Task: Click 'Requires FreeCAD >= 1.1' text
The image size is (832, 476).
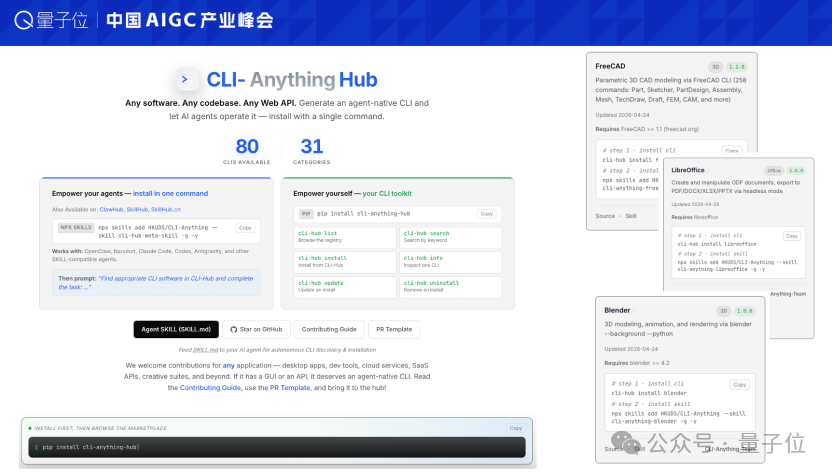Action: pos(647,129)
